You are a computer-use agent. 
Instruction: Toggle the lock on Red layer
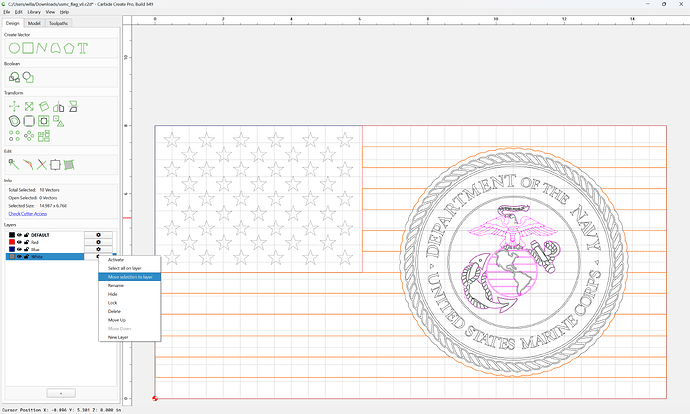(26, 242)
